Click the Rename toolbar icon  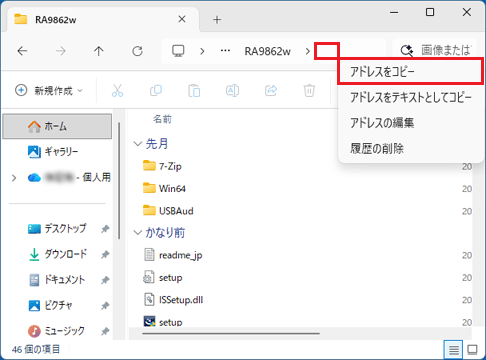(232, 90)
